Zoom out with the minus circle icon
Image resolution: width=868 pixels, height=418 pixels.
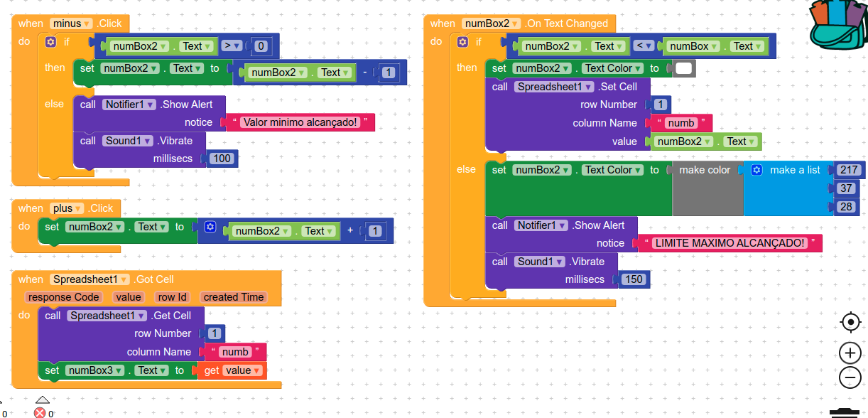850,377
